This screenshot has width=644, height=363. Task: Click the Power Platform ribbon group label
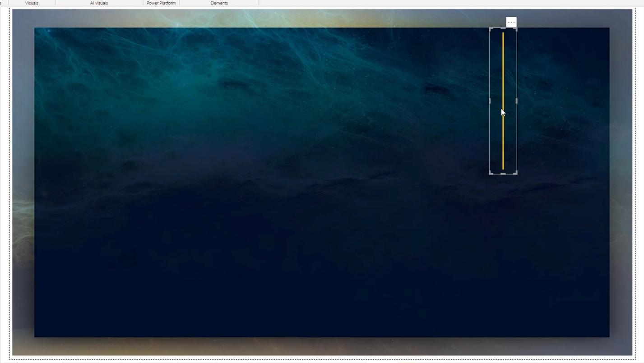161,3
